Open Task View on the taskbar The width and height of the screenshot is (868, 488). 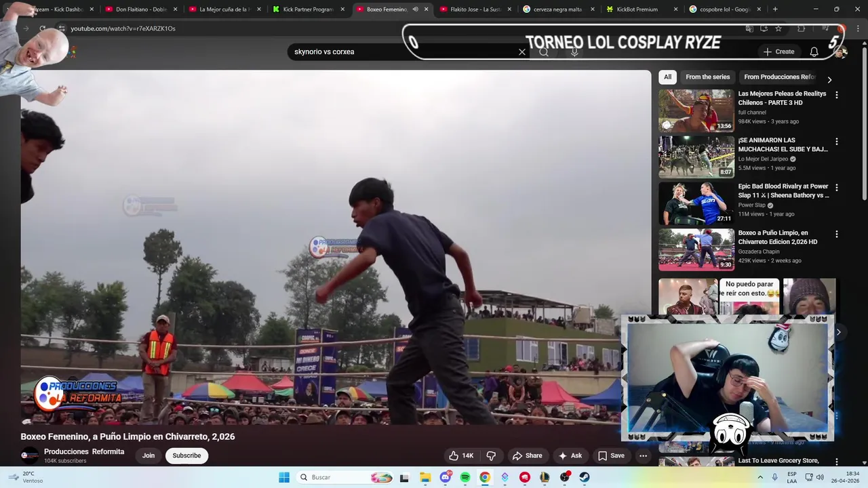(404, 477)
